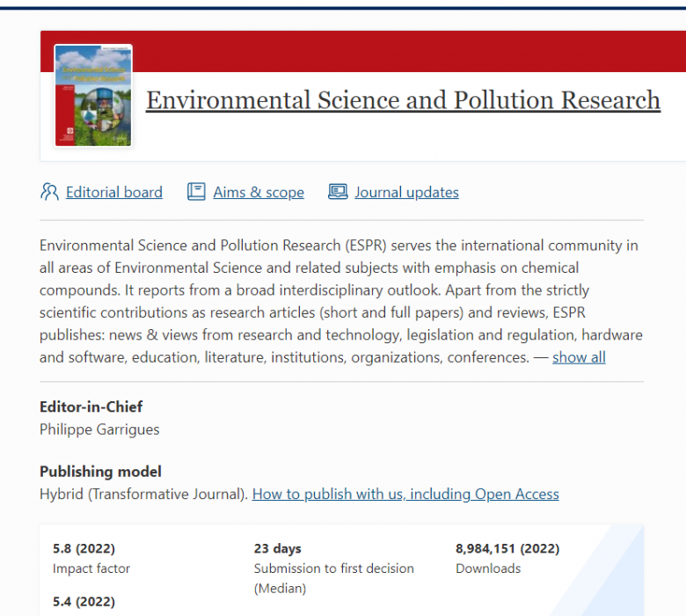686x616 pixels.
Task: Select the 5.4 (2022) value
Action: [84, 602]
